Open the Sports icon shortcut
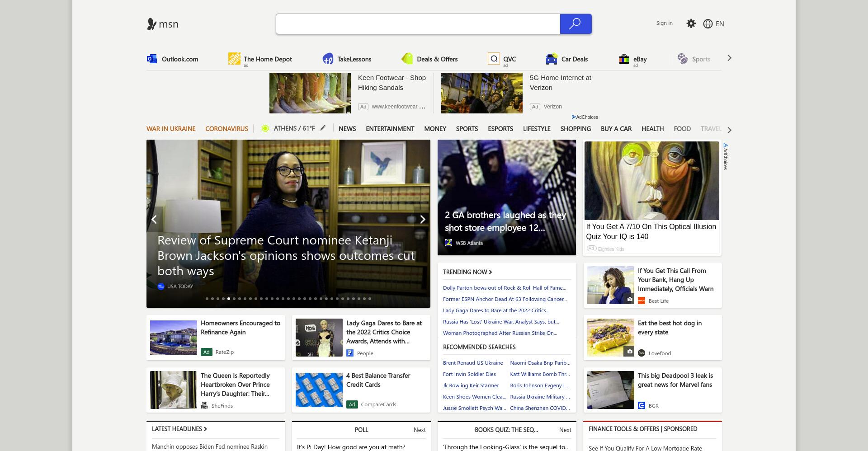This screenshot has height=451, width=868. click(x=682, y=59)
